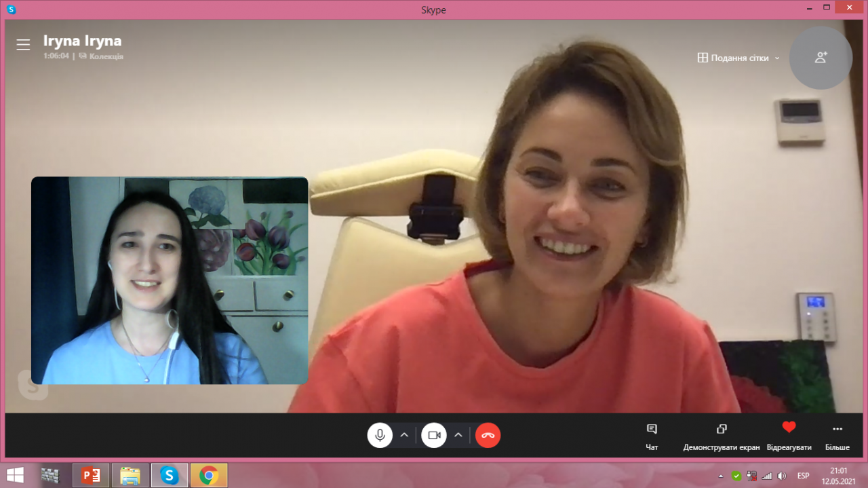
Task: Select the self-view video thumbnail
Action: click(x=170, y=280)
